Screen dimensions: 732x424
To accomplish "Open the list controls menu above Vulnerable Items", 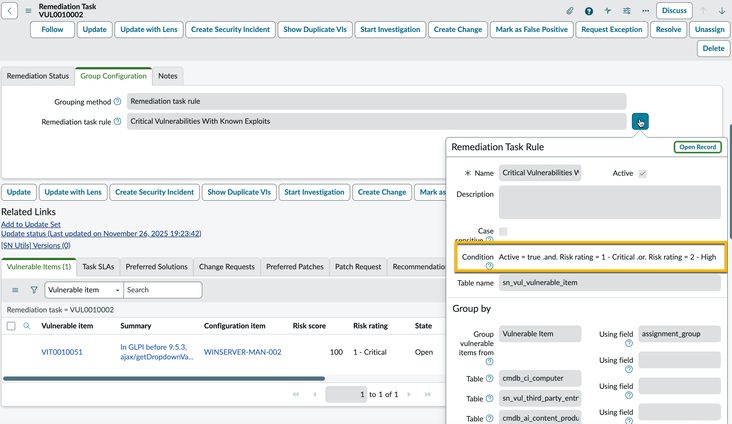I will [x=15, y=290].
